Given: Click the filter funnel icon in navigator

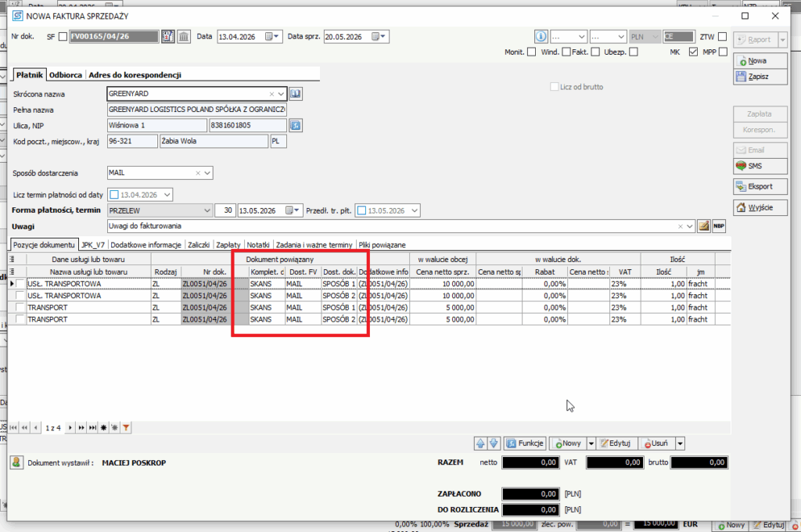Looking at the screenshot, I should tap(126, 428).
